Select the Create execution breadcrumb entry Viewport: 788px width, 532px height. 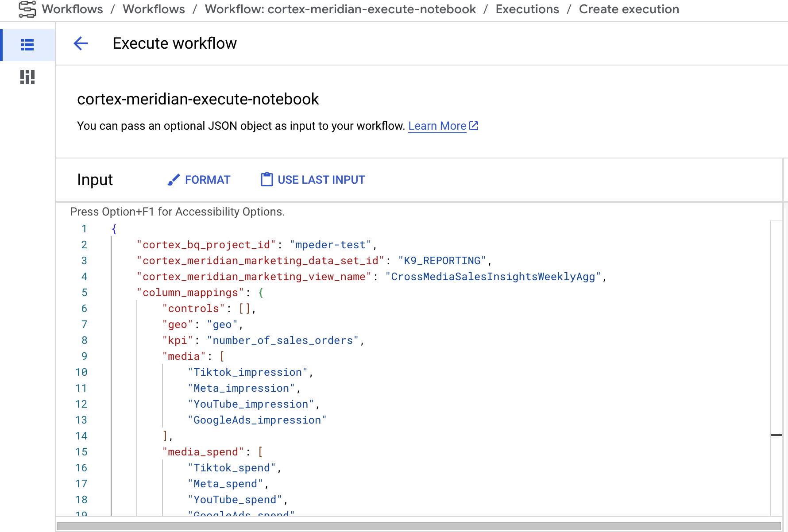tap(628, 9)
